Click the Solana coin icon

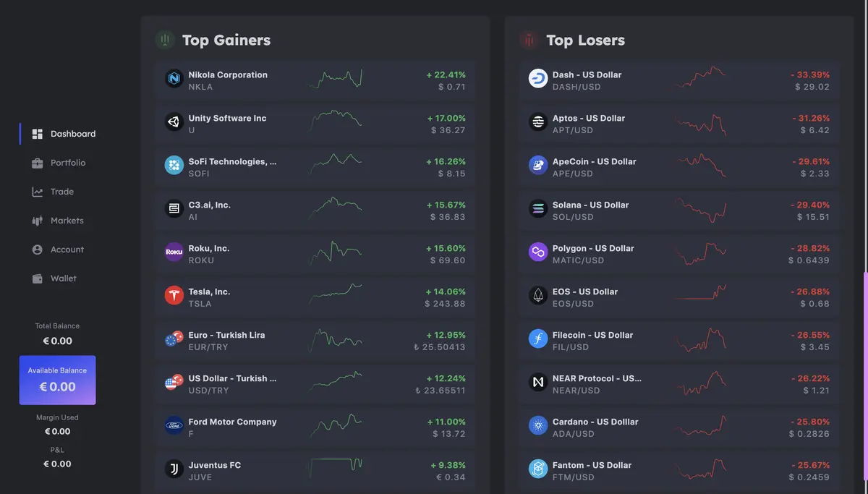[538, 208]
